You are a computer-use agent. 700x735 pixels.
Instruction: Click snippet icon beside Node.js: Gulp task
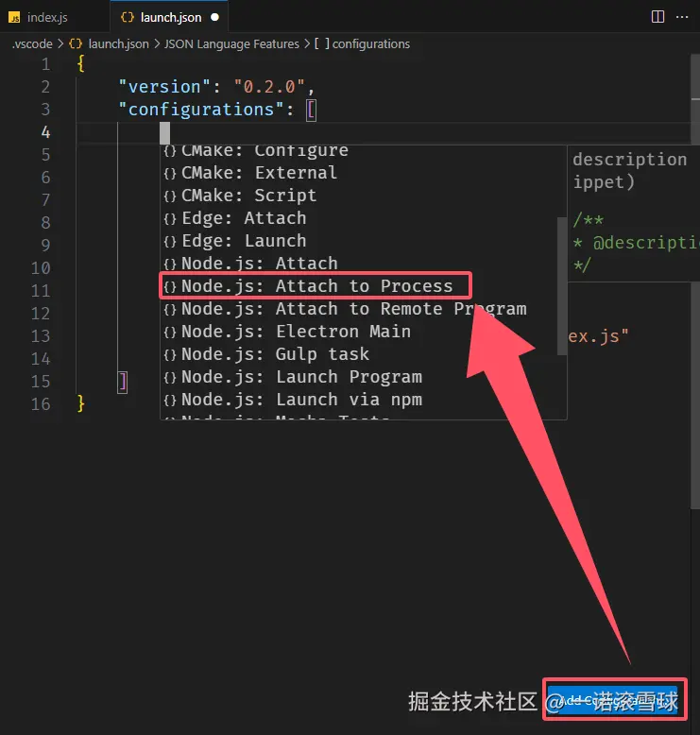pos(170,354)
